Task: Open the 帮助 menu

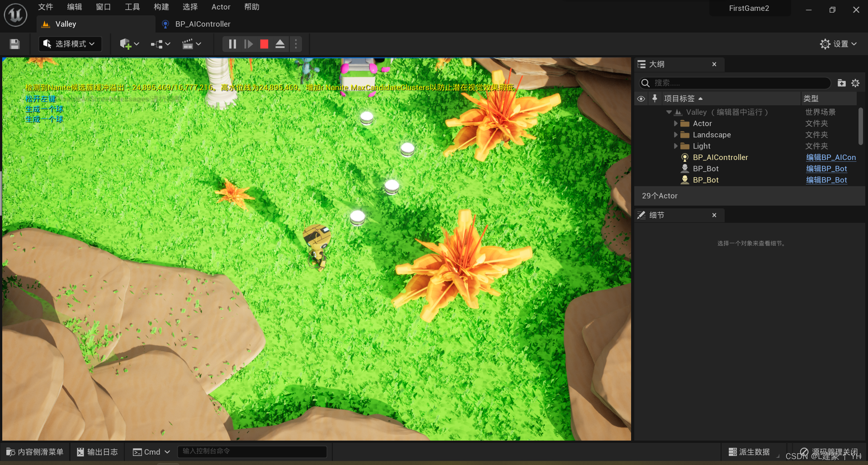Action: (x=252, y=7)
